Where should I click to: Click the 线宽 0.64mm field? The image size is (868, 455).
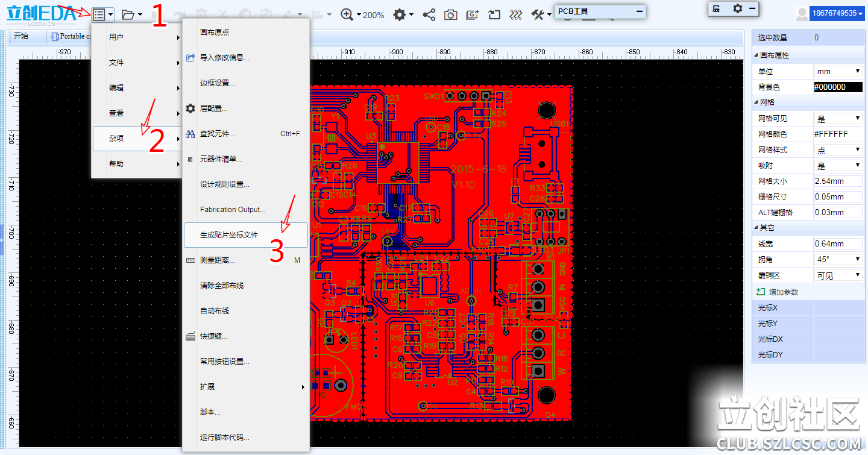point(838,243)
